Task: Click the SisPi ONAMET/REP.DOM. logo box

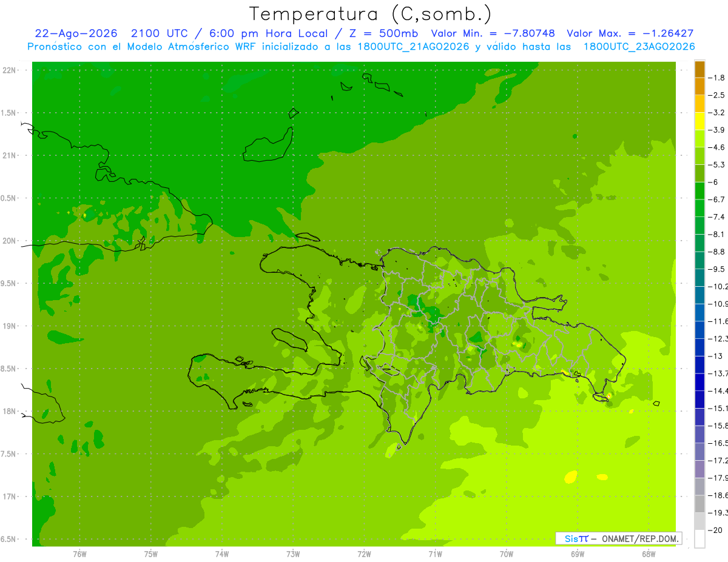Action: pyautogui.click(x=618, y=538)
